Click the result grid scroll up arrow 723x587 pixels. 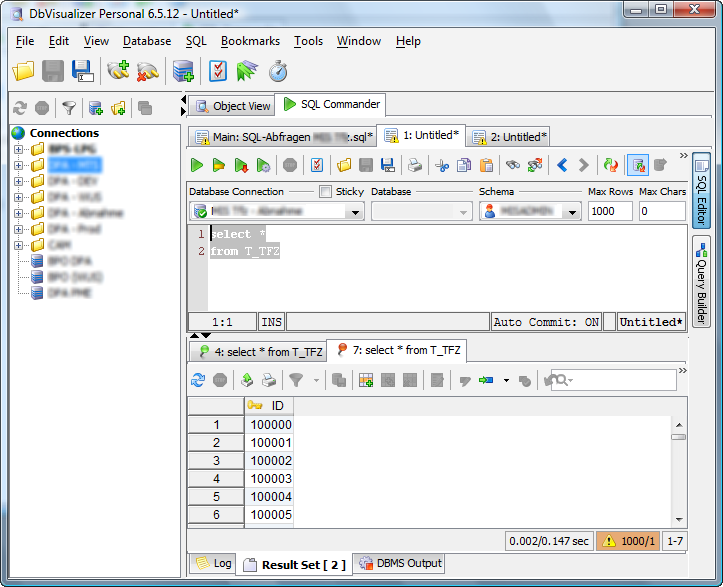[x=679, y=425]
